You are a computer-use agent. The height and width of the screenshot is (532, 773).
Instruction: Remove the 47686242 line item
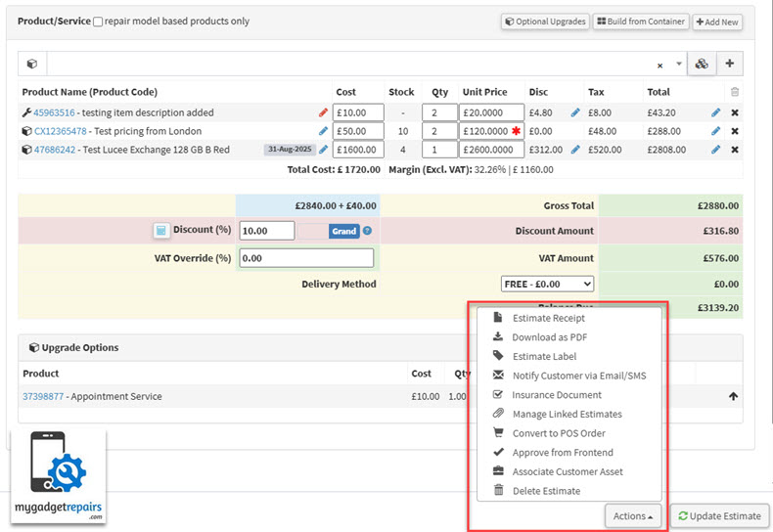coord(735,150)
